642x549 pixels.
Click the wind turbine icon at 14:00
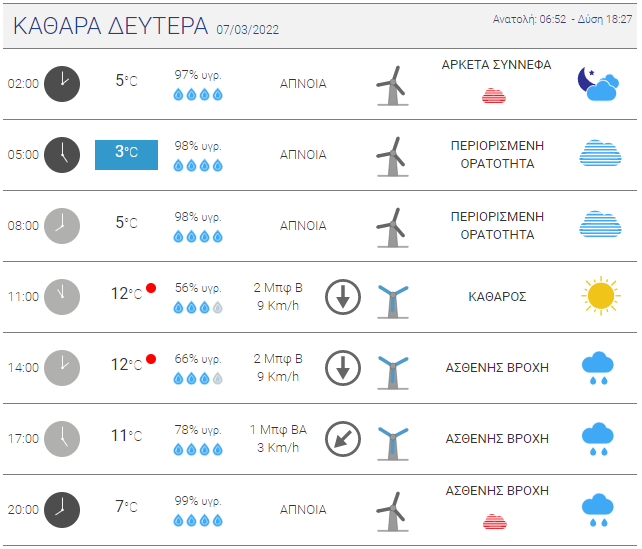393,368
